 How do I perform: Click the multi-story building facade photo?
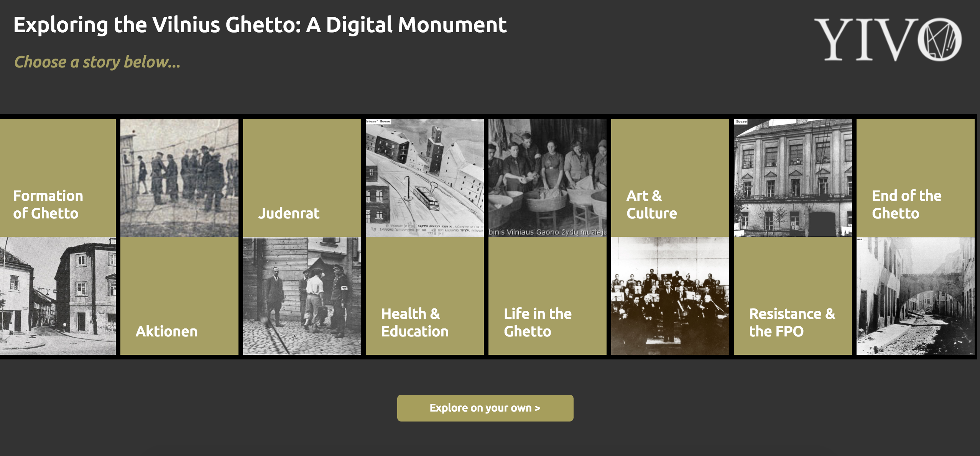pos(793,178)
